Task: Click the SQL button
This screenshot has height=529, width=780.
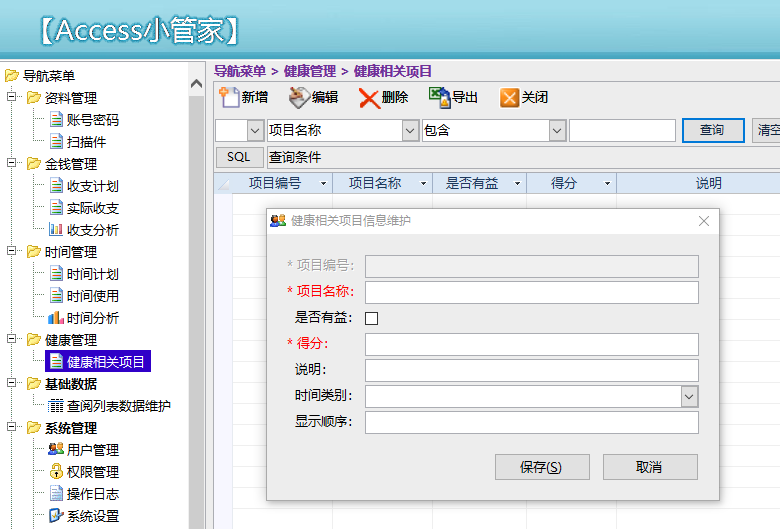Action: [239, 157]
